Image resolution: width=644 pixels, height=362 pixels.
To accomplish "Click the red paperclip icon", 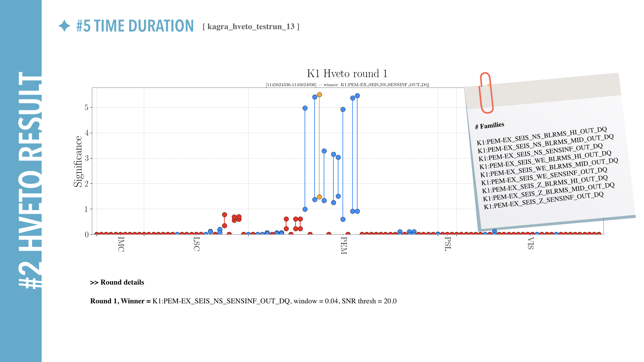I will click(486, 93).
